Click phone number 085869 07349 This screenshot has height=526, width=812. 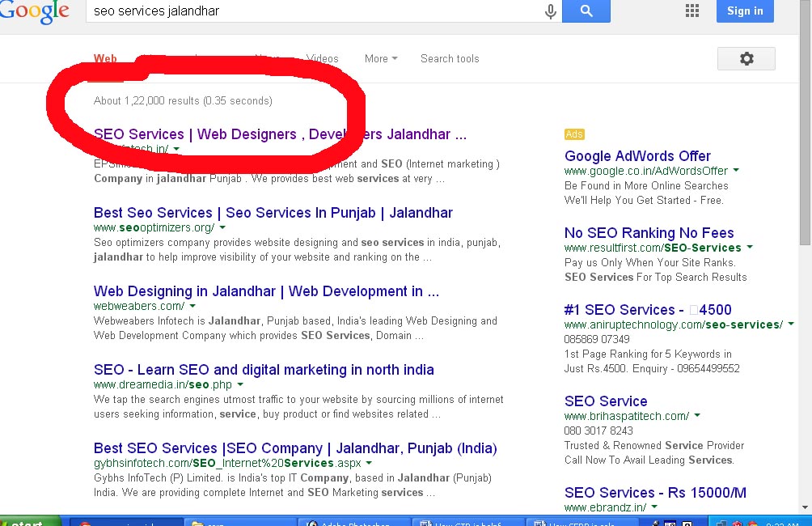click(x=597, y=339)
